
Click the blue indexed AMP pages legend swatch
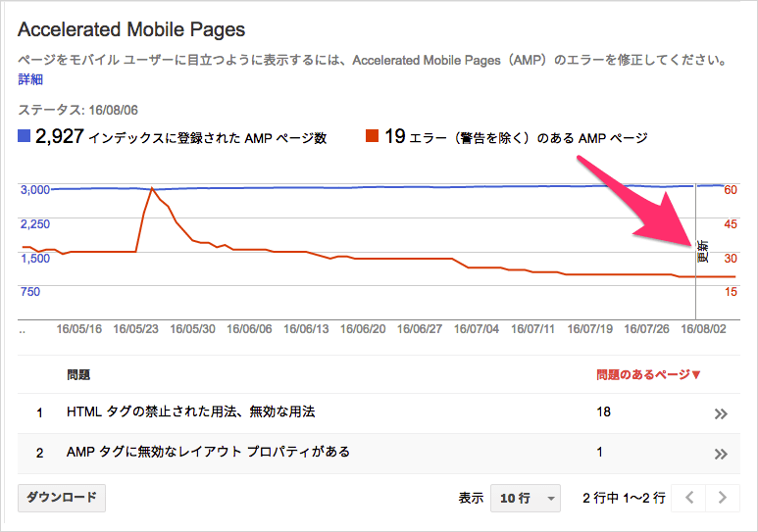(25, 136)
